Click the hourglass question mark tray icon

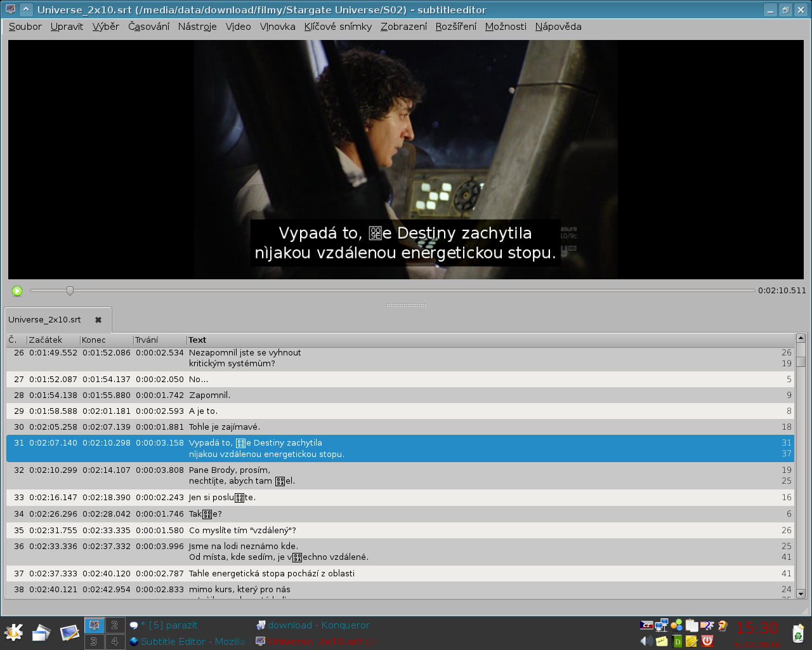coord(723,625)
